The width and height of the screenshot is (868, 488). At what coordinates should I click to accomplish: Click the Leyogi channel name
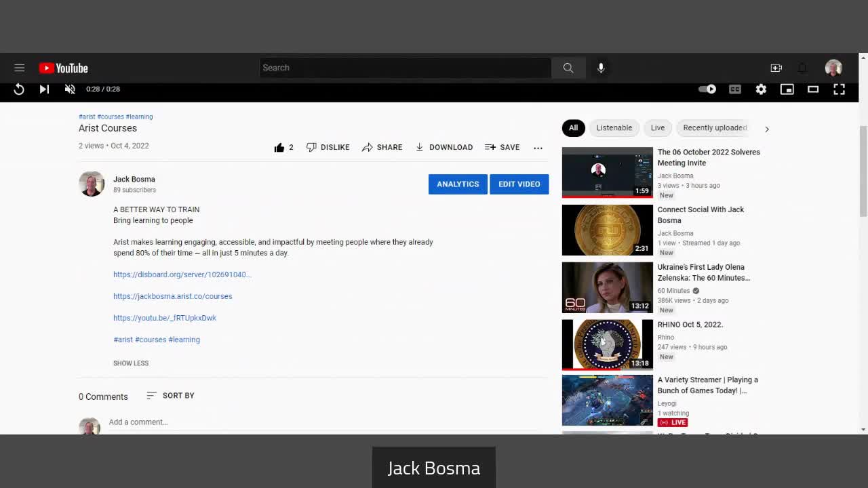click(667, 403)
